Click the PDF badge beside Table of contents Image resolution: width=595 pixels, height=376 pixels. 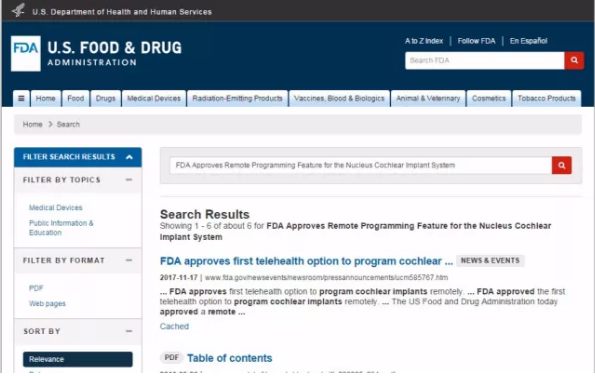click(x=172, y=358)
